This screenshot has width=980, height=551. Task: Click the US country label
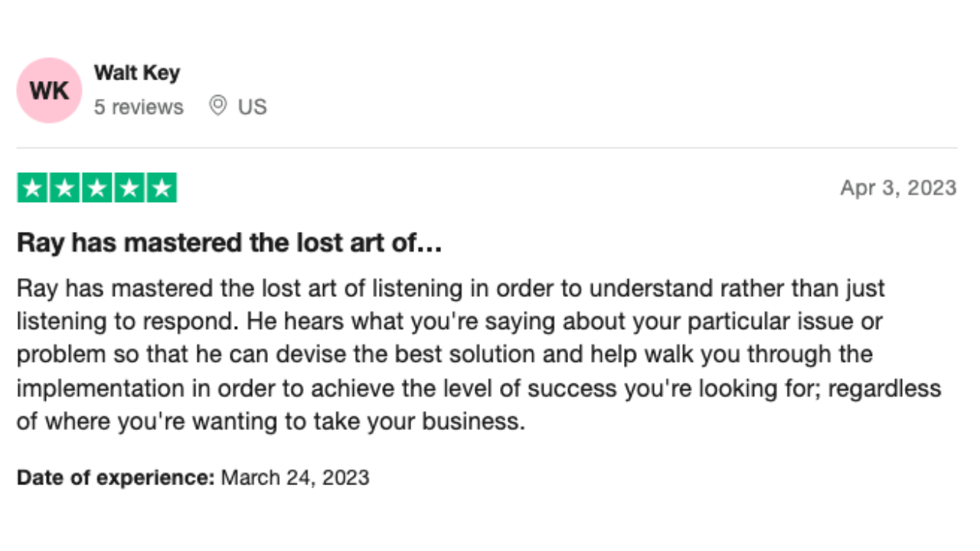(252, 107)
